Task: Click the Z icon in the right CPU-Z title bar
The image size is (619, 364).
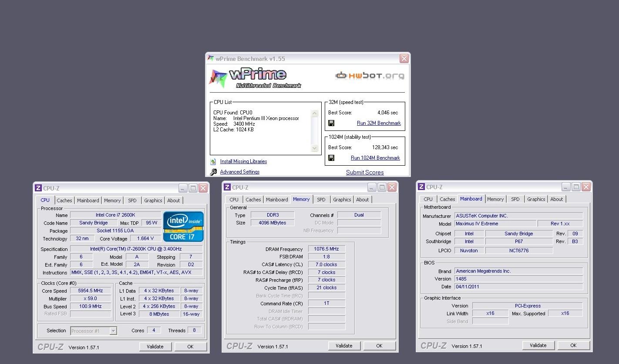Action: (421, 187)
